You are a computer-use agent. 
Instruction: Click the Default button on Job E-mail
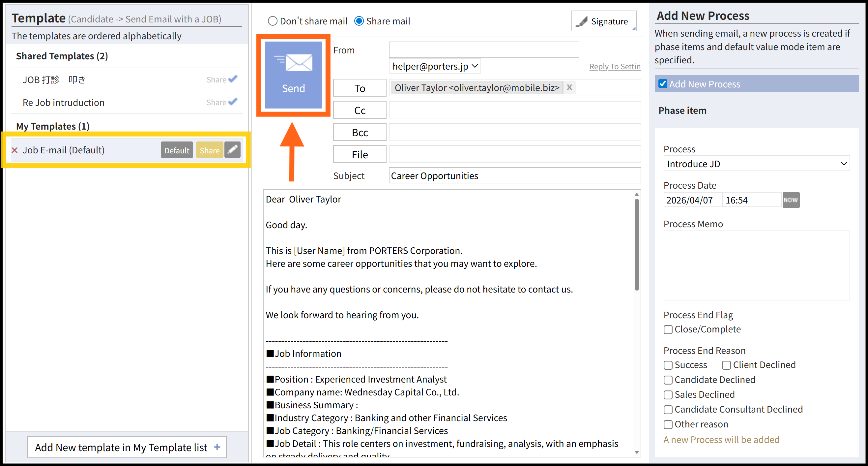coord(177,150)
